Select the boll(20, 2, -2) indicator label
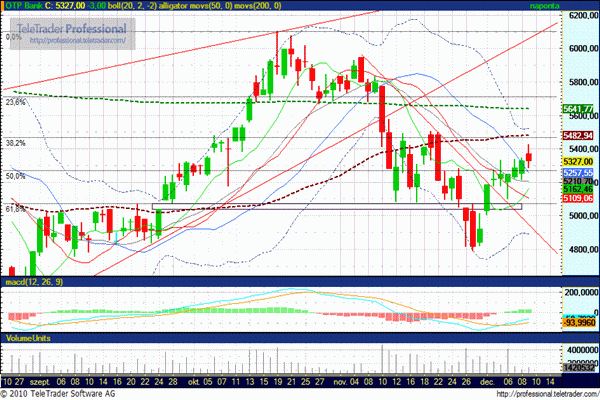This screenshot has height=400, width=600. [x=137, y=6]
